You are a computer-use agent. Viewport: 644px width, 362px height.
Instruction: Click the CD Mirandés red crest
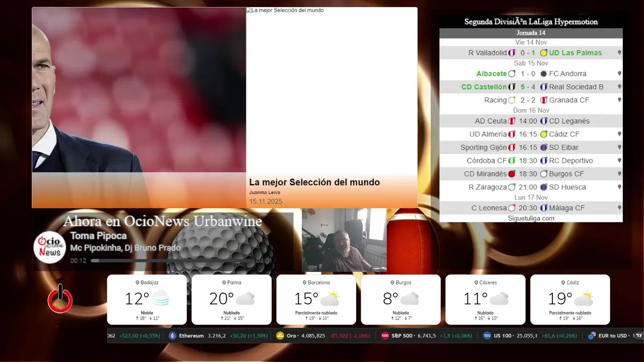coord(512,174)
